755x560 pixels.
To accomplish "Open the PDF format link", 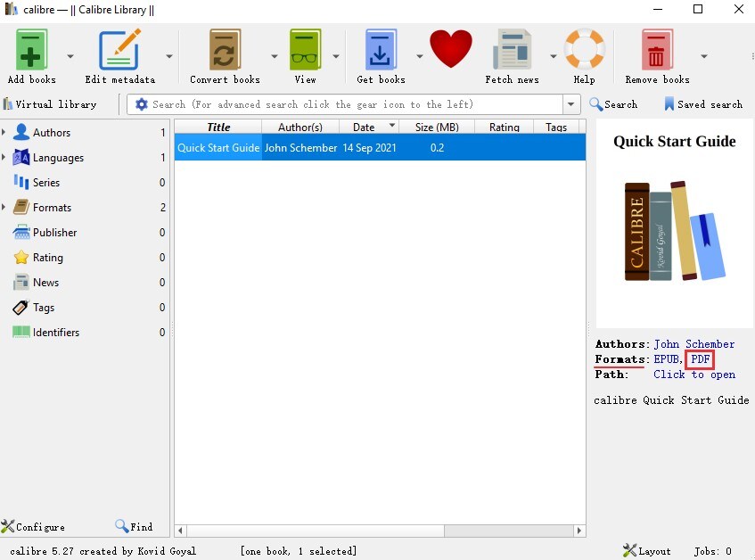I will 700,359.
